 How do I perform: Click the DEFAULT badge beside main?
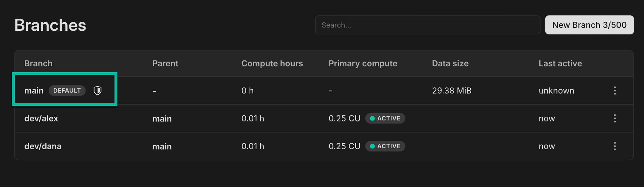click(67, 91)
